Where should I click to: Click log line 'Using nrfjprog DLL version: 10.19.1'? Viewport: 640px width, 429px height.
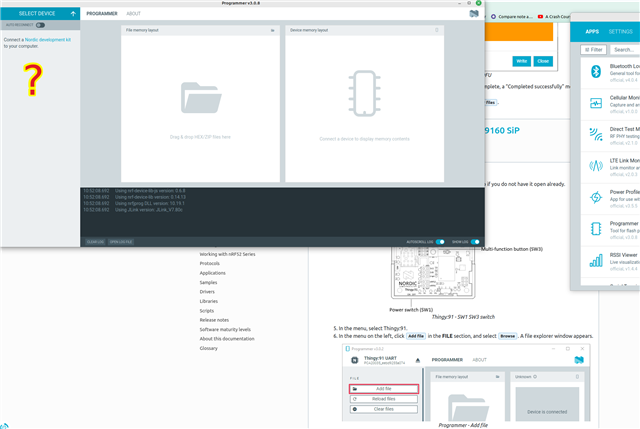149,203
